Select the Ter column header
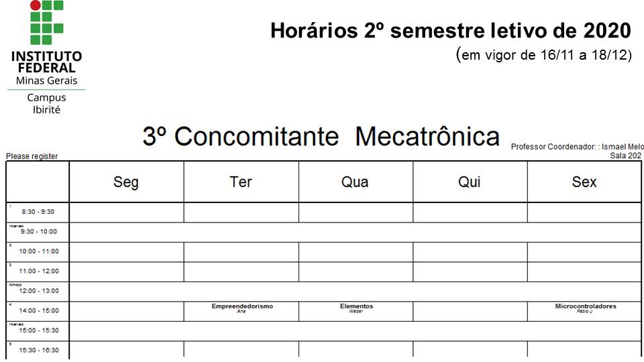This screenshot has height=362, width=644. (x=241, y=182)
